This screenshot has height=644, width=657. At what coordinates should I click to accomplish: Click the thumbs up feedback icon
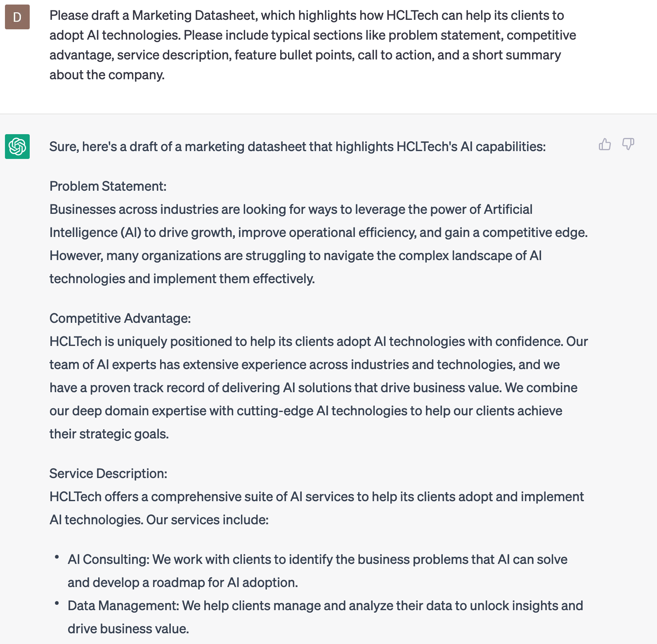pyautogui.click(x=605, y=144)
